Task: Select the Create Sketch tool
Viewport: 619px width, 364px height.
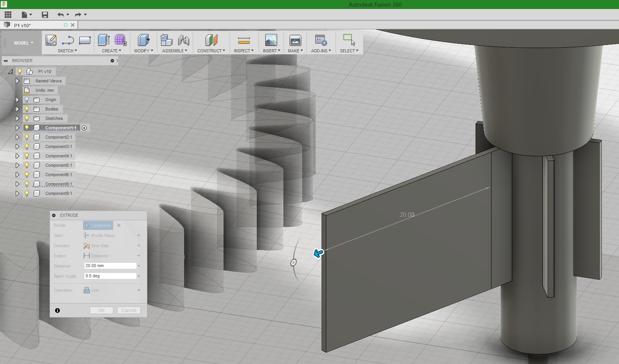Action: point(51,40)
